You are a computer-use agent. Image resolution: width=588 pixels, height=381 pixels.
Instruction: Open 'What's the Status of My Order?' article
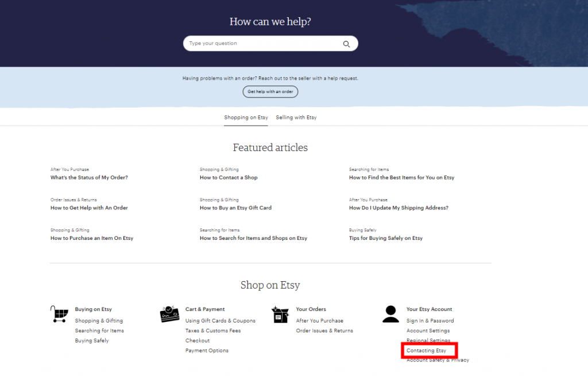(x=89, y=178)
